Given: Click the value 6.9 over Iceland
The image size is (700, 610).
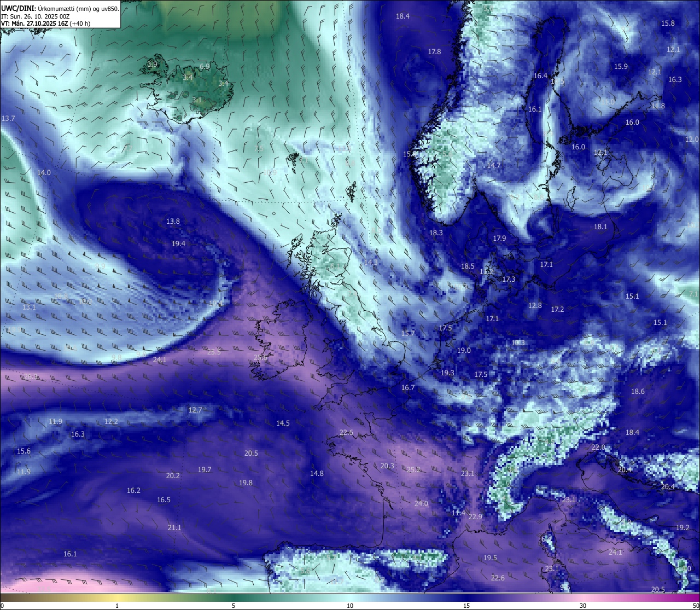Looking at the screenshot, I should pyautogui.click(x=205, y=66).
